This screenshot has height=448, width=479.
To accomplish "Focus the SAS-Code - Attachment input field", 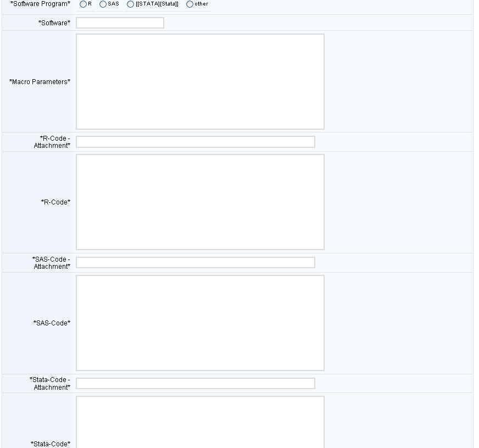I will [x=196, y=263].
